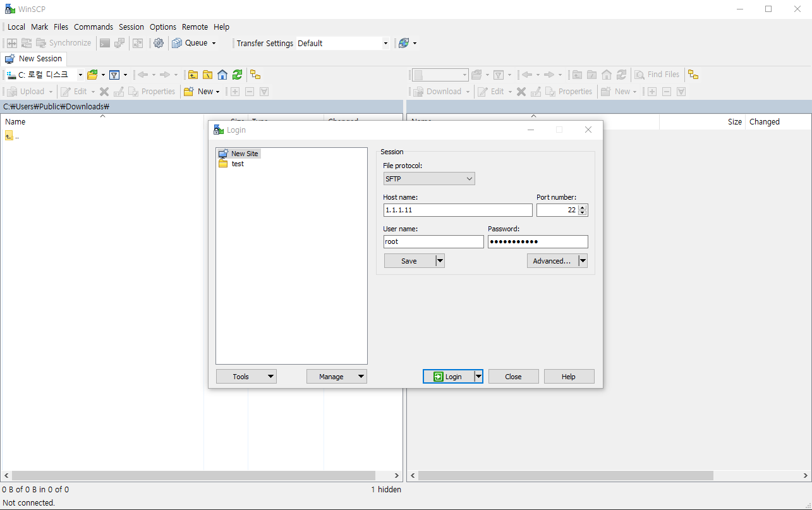The height and width of the screenshot is (510, 812).
Task: Expand the Advanced button dropdown arrow
Action: pos(583,261)
